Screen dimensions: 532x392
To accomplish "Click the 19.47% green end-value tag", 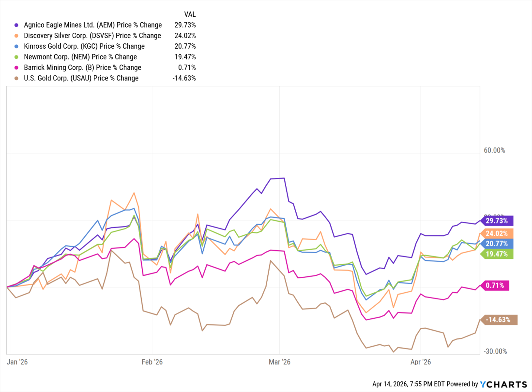I will pos(497,254).
